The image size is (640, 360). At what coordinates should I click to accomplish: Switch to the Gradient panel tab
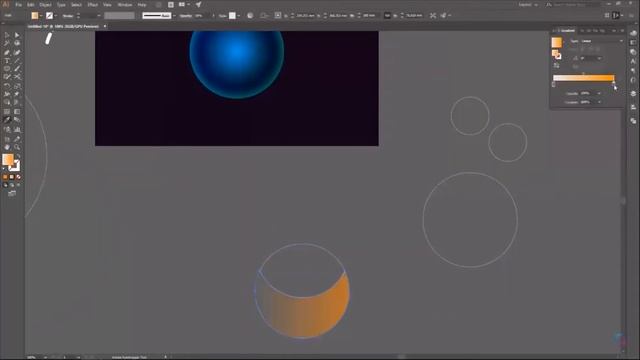click(x=567, y=31)
